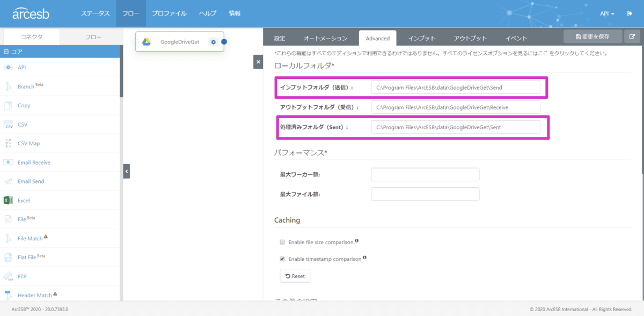The height and width of the screenshot is (316, 644).
Task: Enable file size comparison checkbox
Action: point(282,242)
